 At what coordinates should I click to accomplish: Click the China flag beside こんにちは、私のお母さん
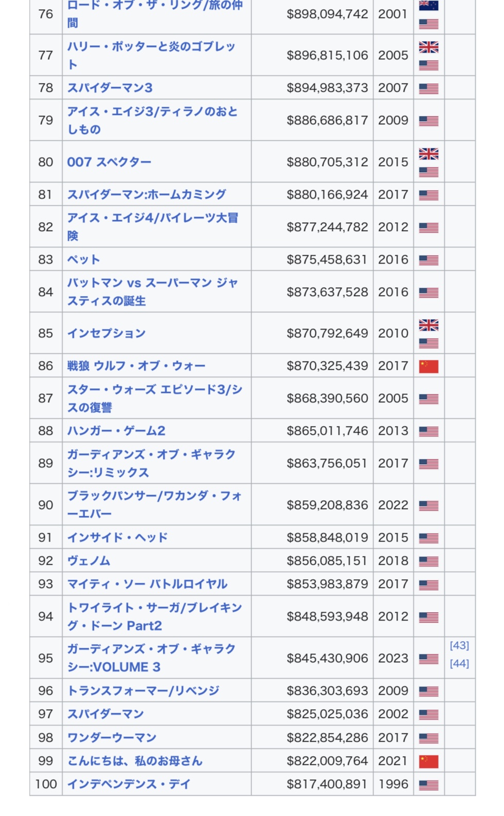(x=428, y=761)
